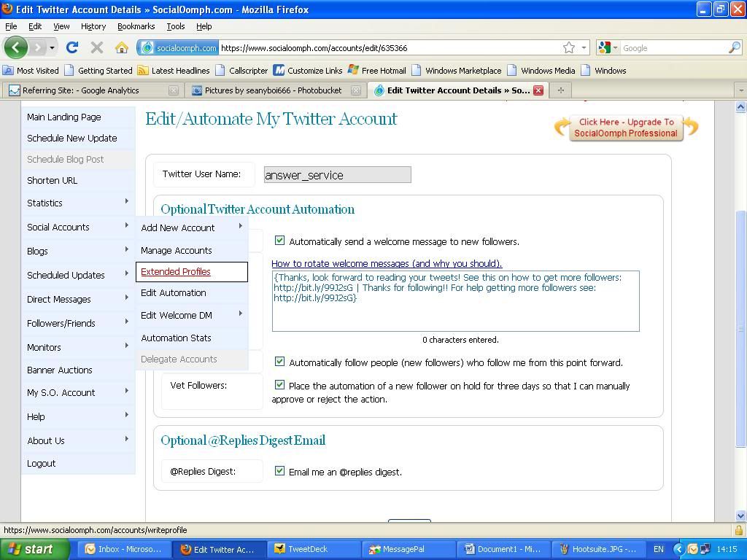Uncheck automatically send welcome message checkbox
The image size is (747, 560).
coord(279,241)
